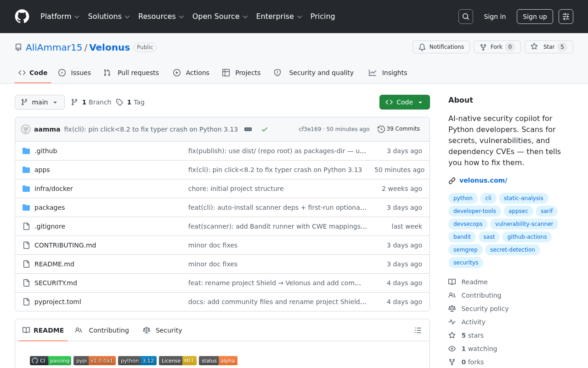Click the pypi v1.0.0a1 badge
The height and width of the screenshot is (368, 588).
(95, 361)
